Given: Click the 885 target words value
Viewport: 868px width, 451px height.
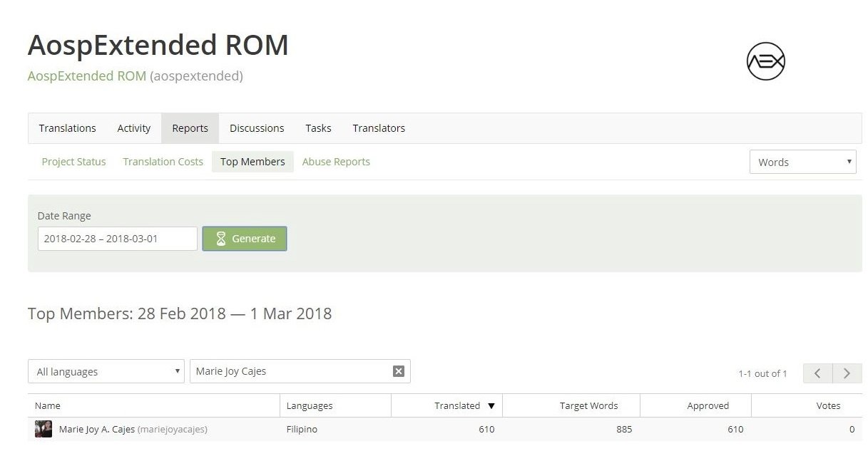Looking at the screenshot, I should click(x=625, y=429).
